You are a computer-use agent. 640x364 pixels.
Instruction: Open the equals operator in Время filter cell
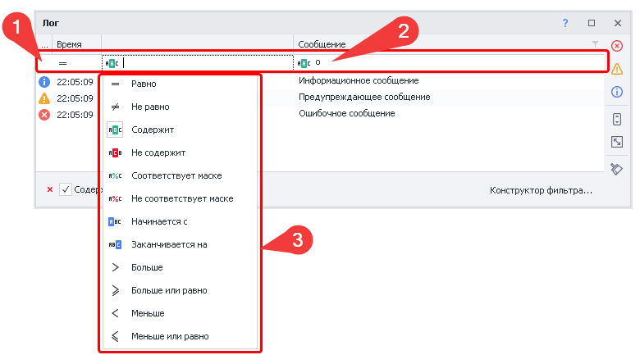[62, 62]
